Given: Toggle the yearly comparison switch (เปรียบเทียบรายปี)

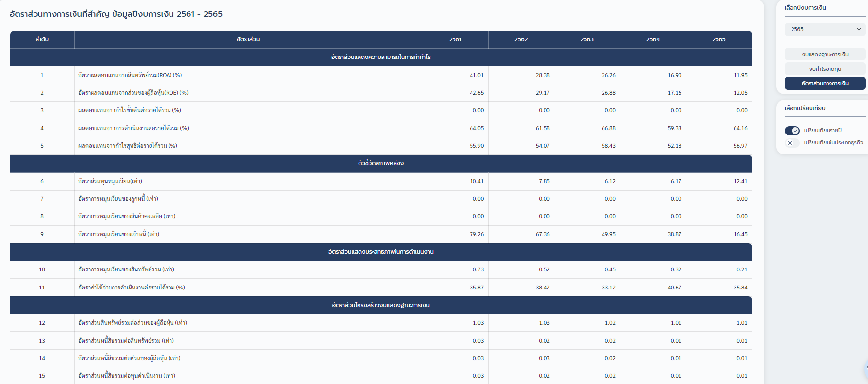Looking at the screenshot, I should point(792,131).
